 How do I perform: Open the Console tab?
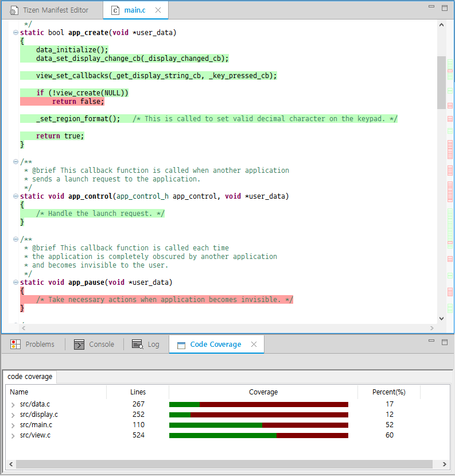[x=94, y=345]
